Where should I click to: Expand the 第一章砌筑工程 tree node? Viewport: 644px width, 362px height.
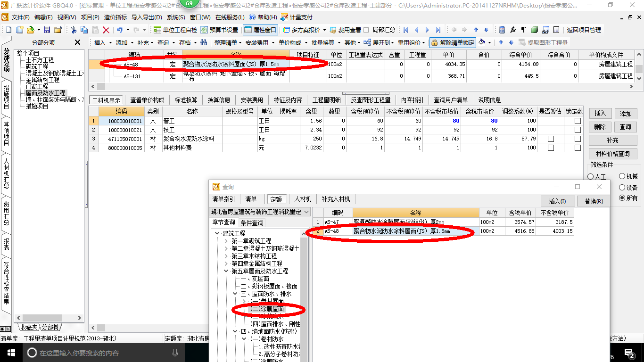click(x=226, y=241)
